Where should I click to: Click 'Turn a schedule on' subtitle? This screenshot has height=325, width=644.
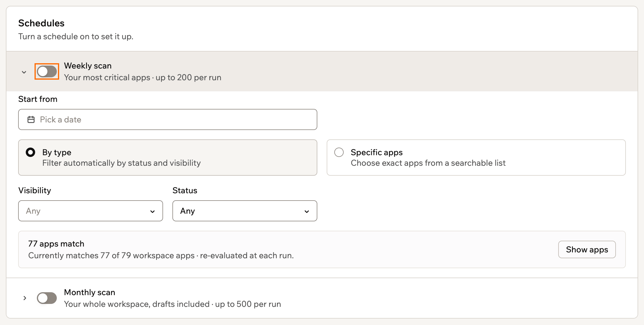click(x=76, y=37)
